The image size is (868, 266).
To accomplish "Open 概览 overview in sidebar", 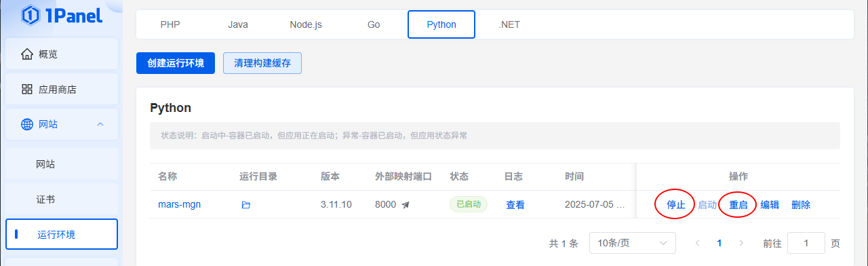I will (x=62, y=54).
